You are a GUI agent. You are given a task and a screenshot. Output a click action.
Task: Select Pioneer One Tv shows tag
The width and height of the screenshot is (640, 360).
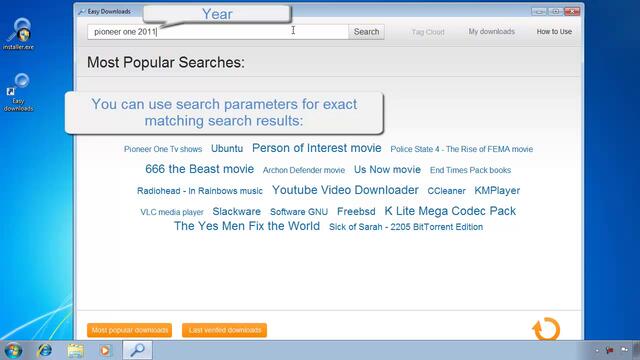coord(163,149)
